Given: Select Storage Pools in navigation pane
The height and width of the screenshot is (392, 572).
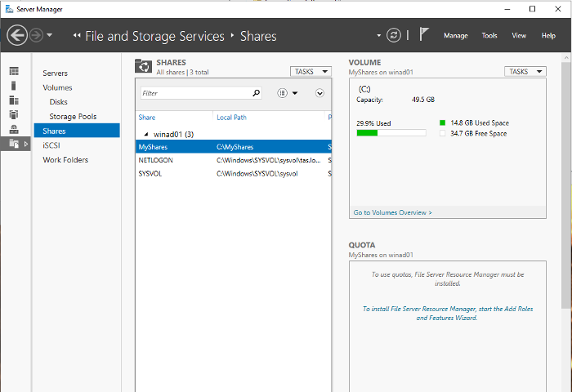Looking at the screenshot, I should [73, 117].
